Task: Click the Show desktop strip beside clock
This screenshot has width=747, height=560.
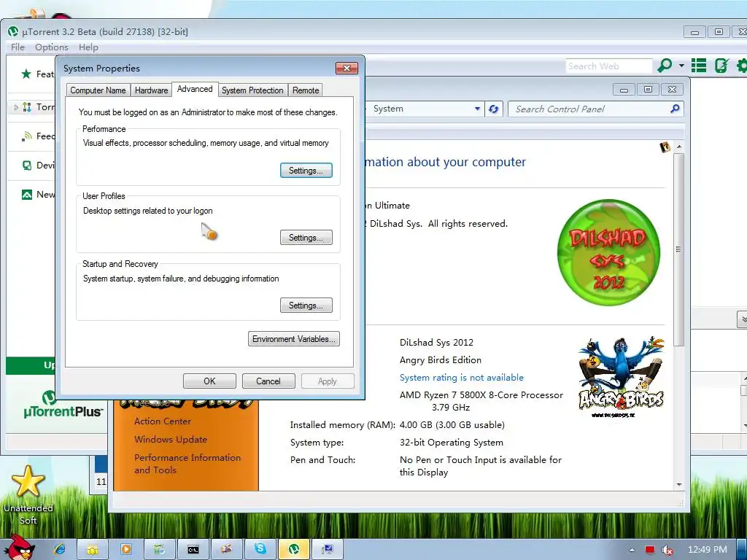Action: [743, 550]
